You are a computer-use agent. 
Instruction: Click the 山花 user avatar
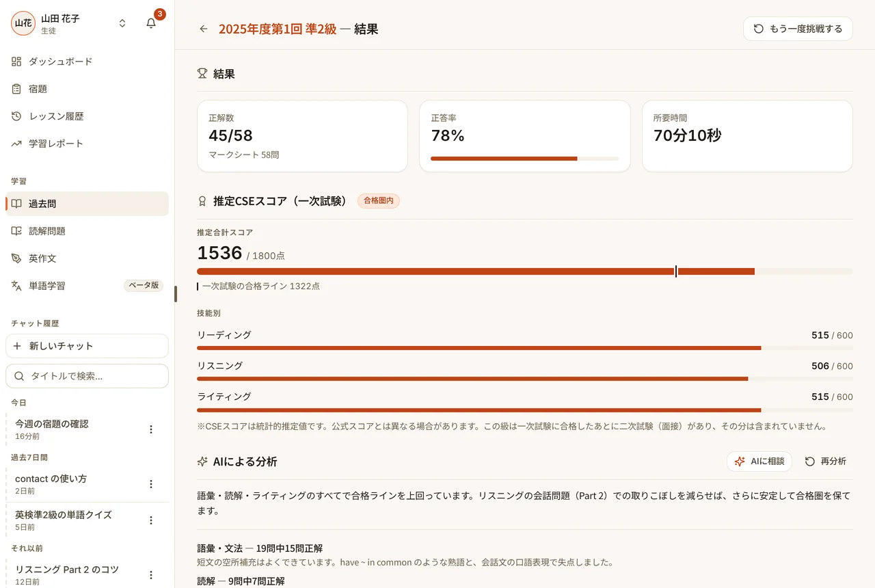coord(23,23)
